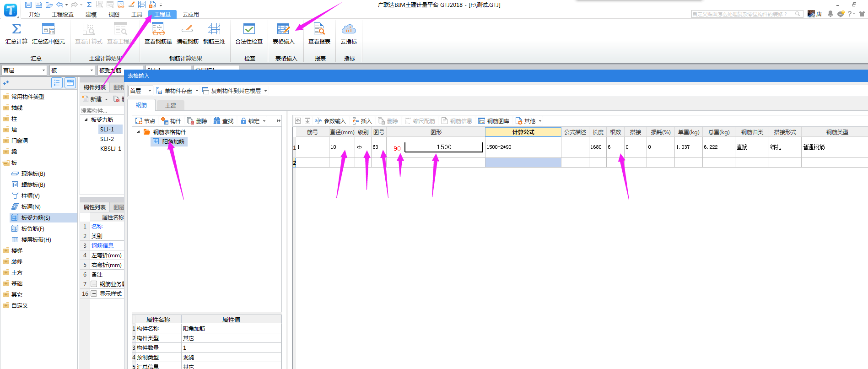
Task: Click the 属性列表 tab
Action: click(95, 207)
